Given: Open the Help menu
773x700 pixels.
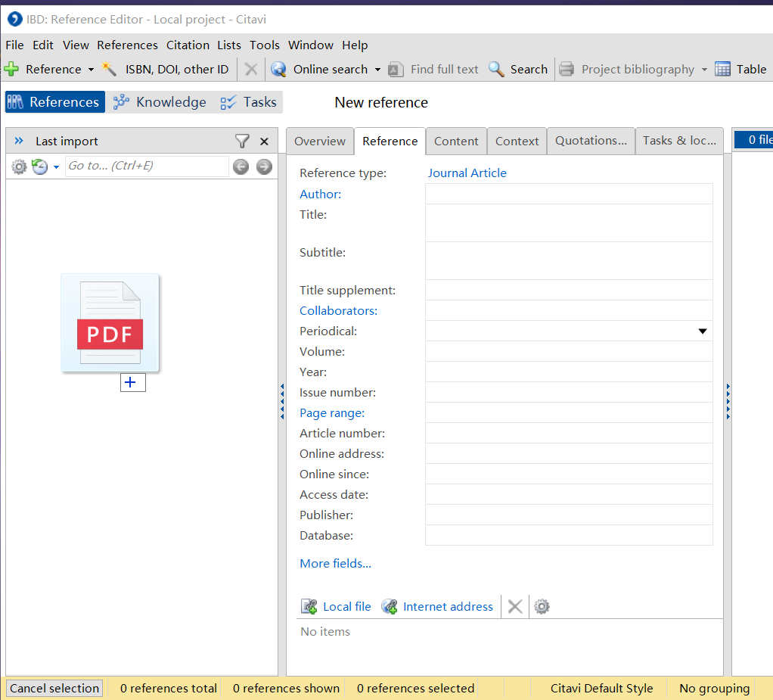Looking at the screenshot, I should [x=355, y=45].
